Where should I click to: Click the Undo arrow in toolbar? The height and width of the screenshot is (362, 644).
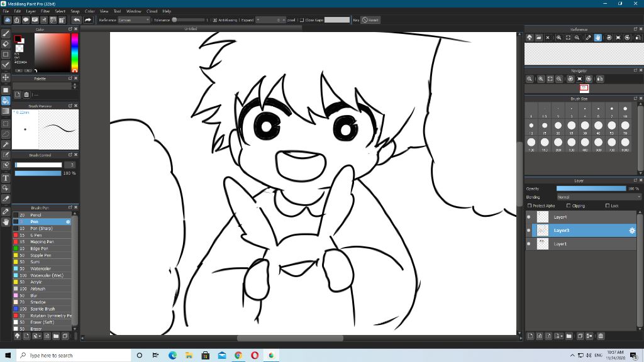77,19
